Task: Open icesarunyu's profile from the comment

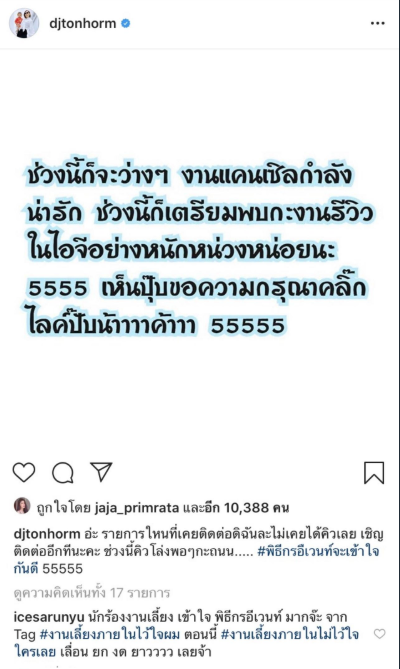Action: (49, 617)
